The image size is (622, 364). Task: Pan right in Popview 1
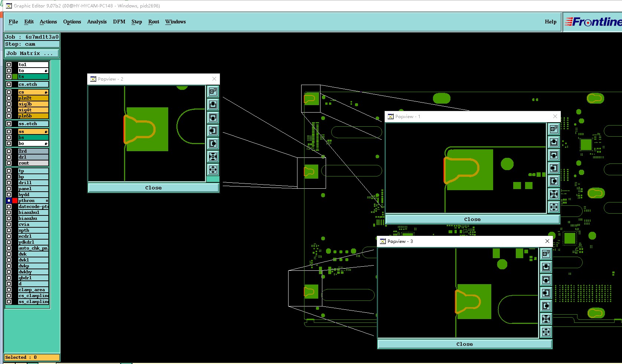click(554, 181)
